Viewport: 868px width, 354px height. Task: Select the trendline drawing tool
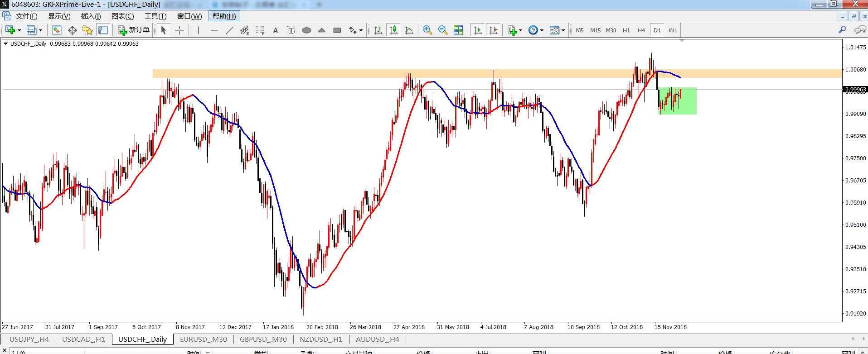pos(230,30)
